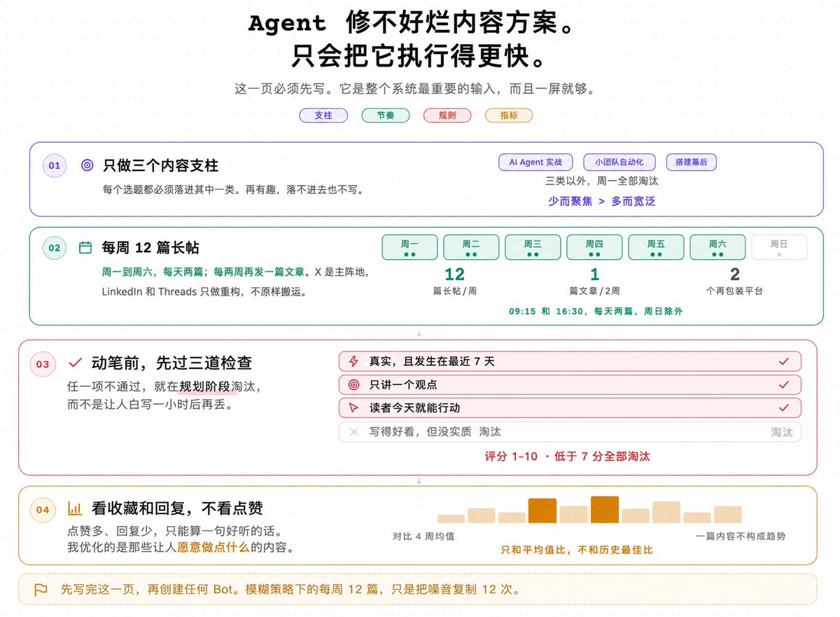Toggle the checkmark on the 读者今天就能行动 row
The height and width of the screenshot is (617, 840).
click(784, 408)
